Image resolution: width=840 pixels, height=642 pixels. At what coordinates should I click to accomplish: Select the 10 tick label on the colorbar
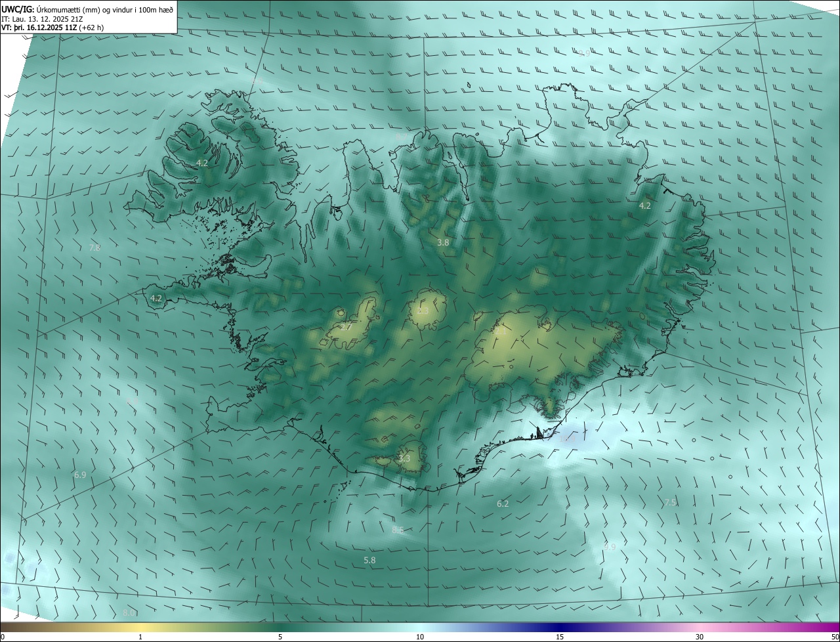tap(420, 637)
